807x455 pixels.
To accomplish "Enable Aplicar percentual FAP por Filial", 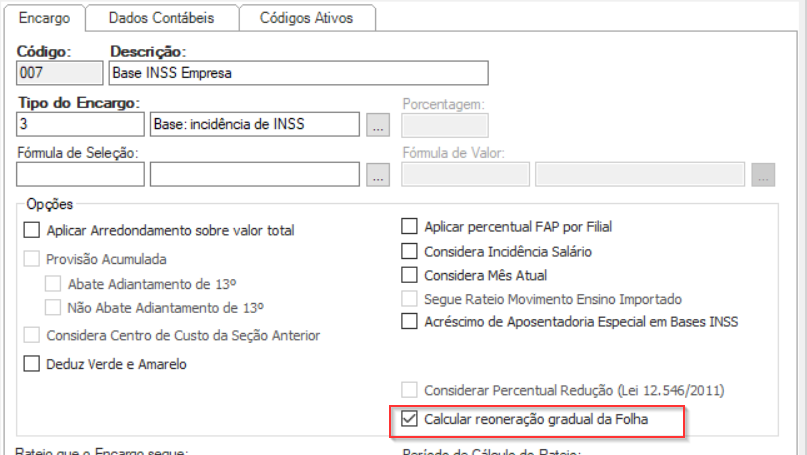I will pyautogui.click(x=409, y=227).
